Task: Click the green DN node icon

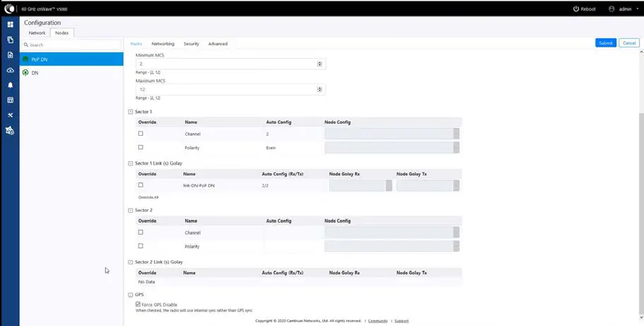Action: (x=25, y=73)
